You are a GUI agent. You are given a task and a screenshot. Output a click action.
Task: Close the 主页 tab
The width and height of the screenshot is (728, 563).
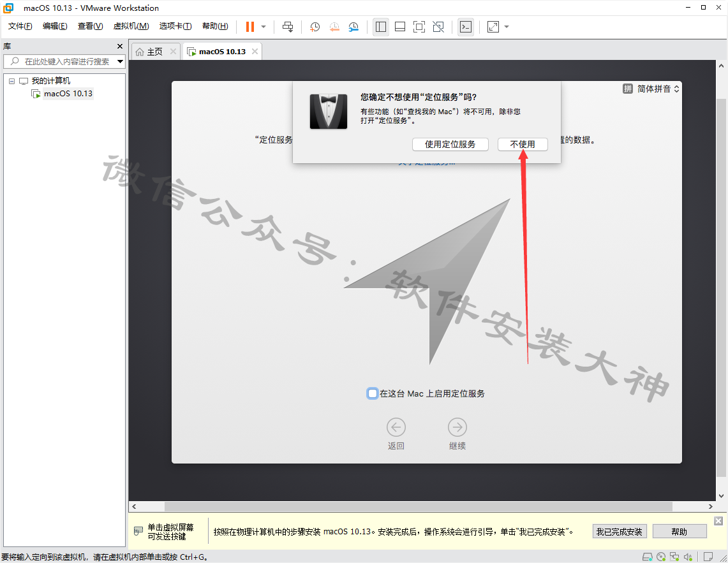coord(173,51)
